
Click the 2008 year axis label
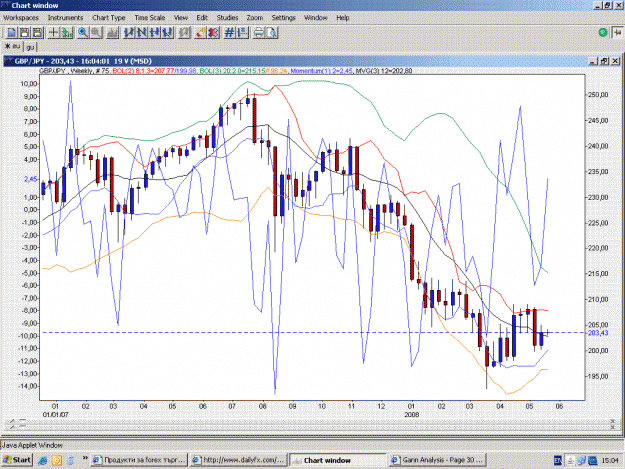tap(411, 414)
